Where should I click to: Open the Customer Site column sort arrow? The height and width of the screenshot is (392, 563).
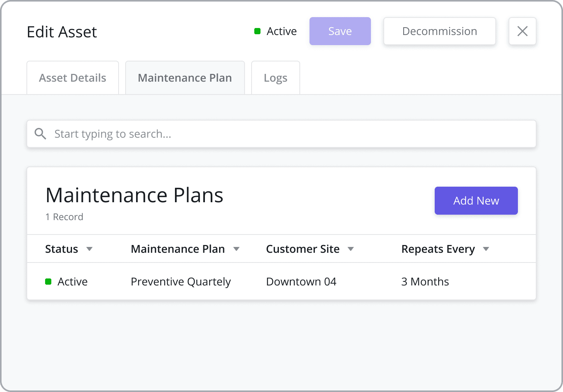point(351,249)
